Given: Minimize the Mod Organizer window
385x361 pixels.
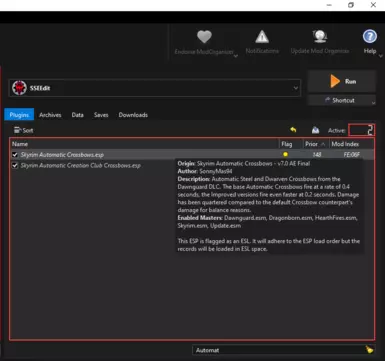Looking at the screenshot, I should pos(329,5).
